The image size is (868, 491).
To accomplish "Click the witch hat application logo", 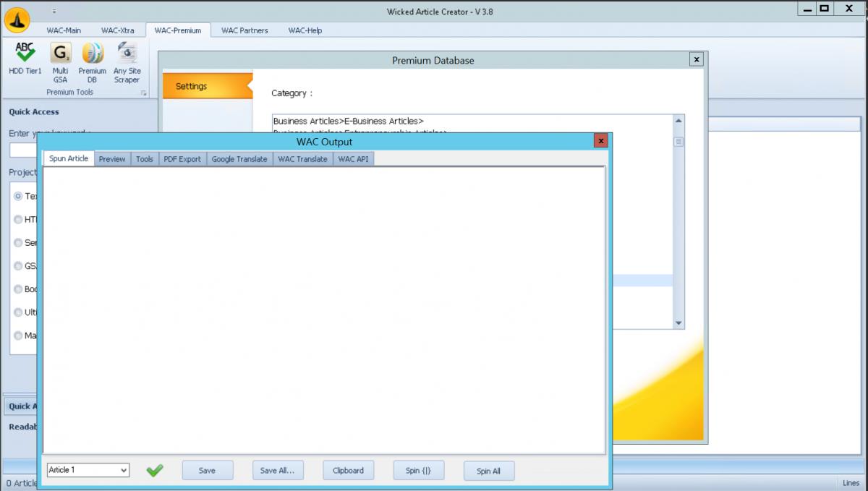I will pyautogui.click(x=17, y=20).
